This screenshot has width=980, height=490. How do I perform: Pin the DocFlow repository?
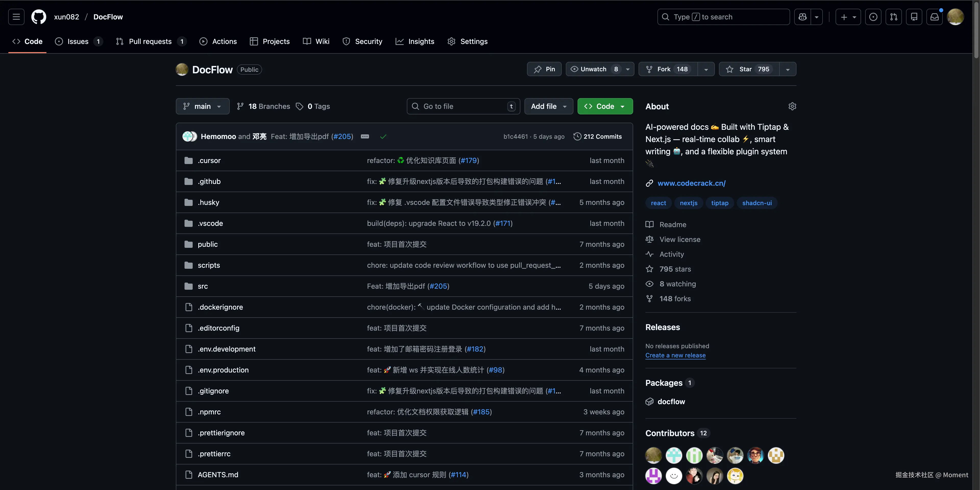tap(544, 69)
